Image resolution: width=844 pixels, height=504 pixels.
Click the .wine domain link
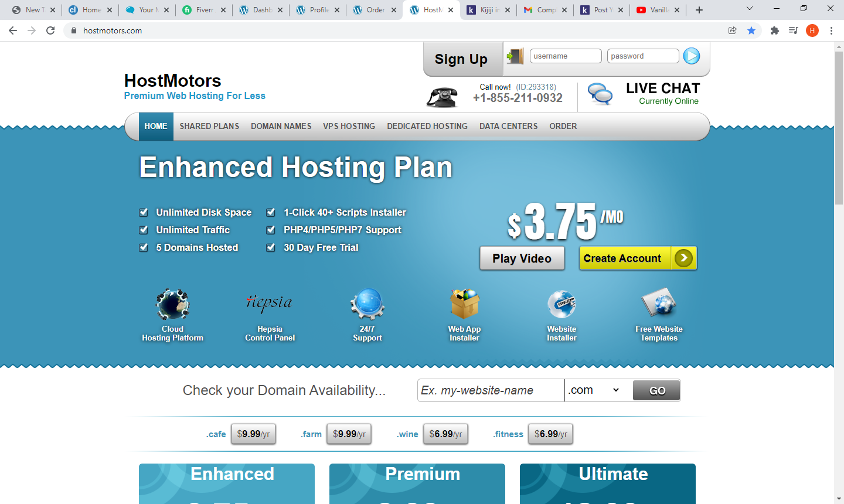click(407, 434)
